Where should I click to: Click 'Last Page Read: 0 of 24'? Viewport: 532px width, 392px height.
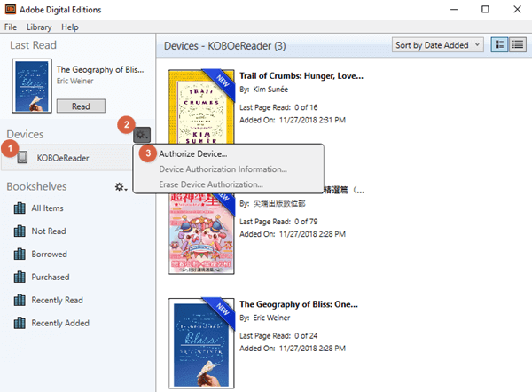pyautogui.click(x=278, y=336)
